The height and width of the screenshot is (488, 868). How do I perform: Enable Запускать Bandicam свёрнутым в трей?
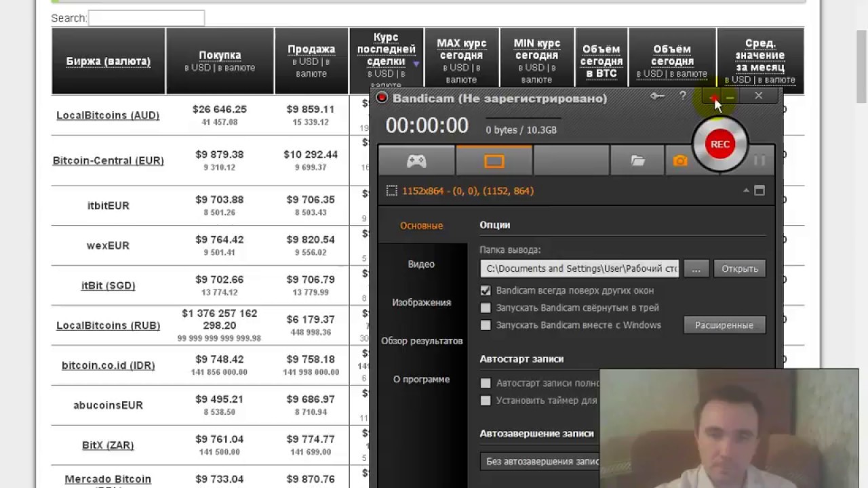click(486, 308)
